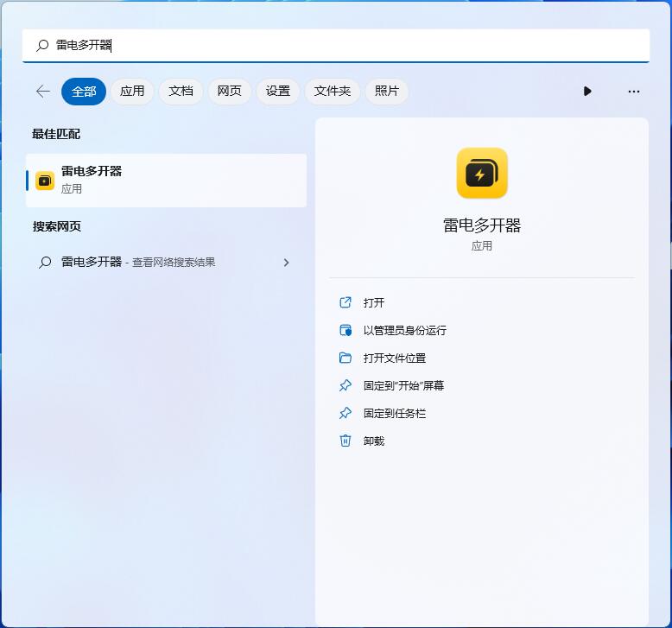This screenshot has width=672, height=628.
Task: Click the magnifier icon in web search row
Action: pyautogui.click(x=45, y=262)
